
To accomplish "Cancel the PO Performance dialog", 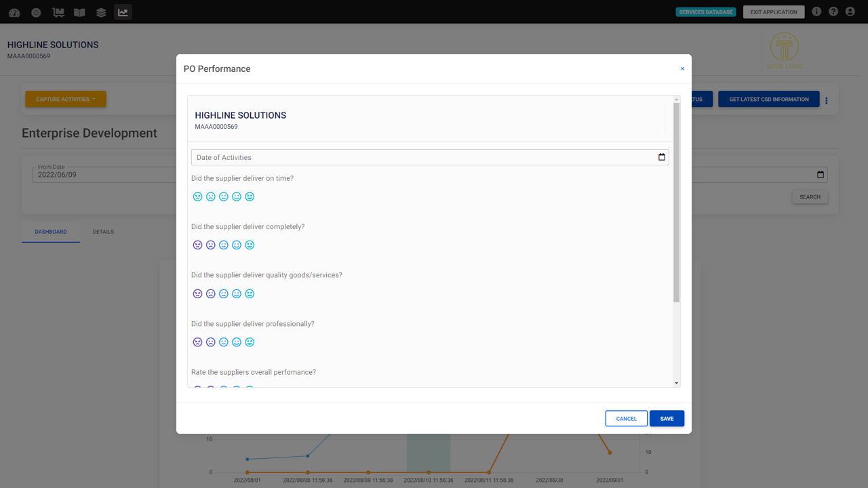I will [626, 418].
